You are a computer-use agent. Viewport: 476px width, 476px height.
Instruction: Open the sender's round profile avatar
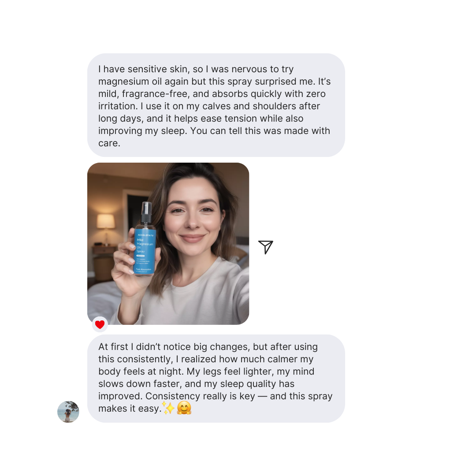coord(68,412)
